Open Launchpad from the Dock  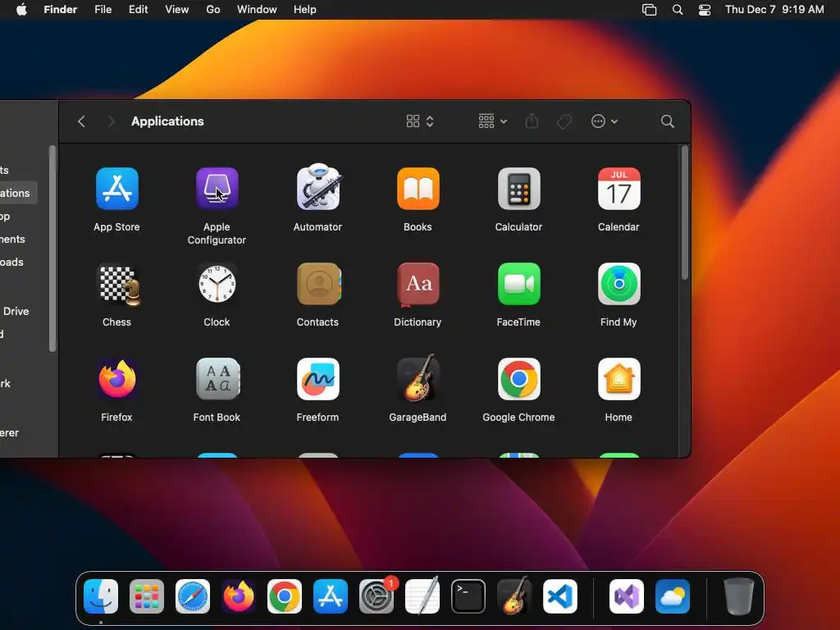click(x=147, y=596)
